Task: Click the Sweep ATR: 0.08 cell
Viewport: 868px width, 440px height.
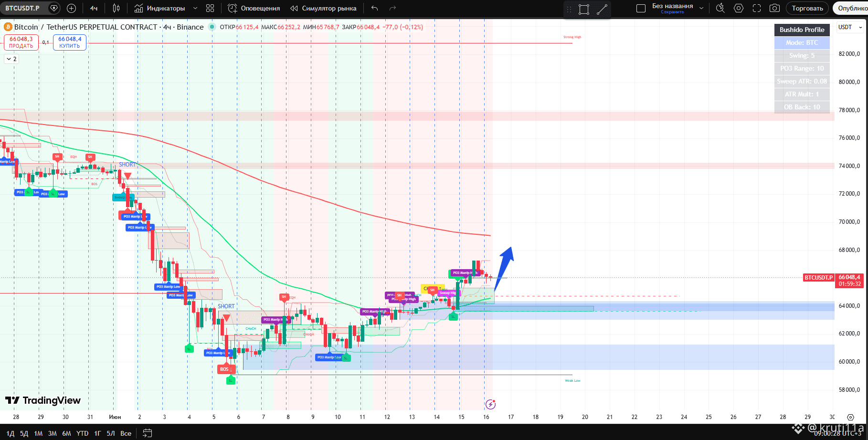Action: (x=802, y=81)
